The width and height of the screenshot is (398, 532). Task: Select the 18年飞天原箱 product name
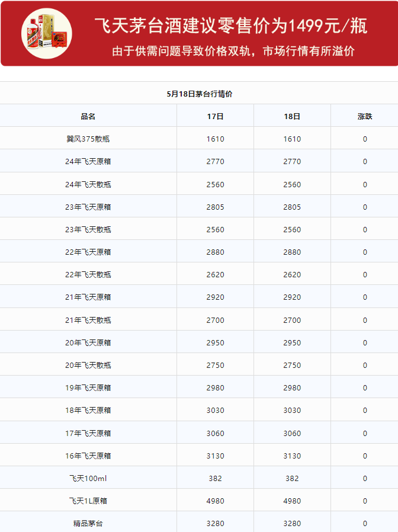coord(88,411)
